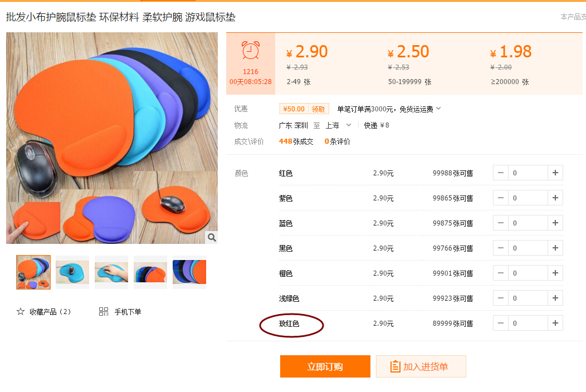This screenshot has width=586, height=392.
Task: Click the star icon to favorite product
Action: (20, 311)
